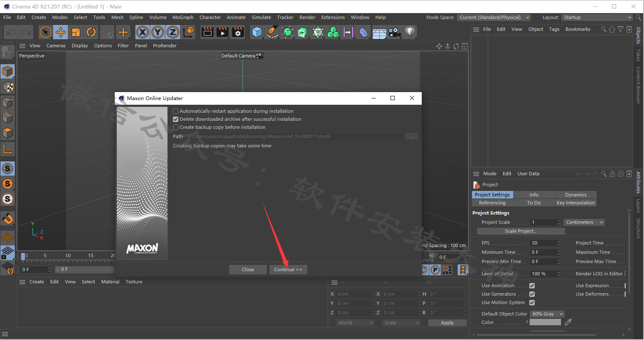The height and width of the screenshot is (340, 644).
Task: Open the Bend deformer icon
Action: click(x=364, y=32)
